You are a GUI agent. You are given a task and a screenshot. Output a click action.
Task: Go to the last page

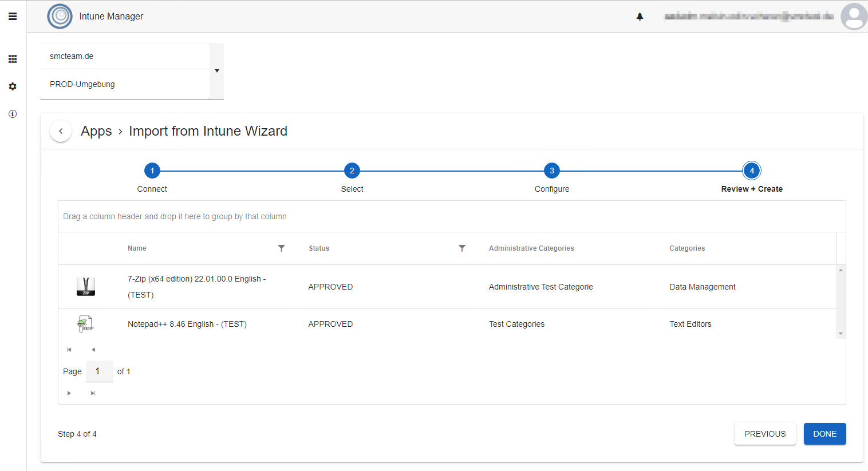point(93,393)
